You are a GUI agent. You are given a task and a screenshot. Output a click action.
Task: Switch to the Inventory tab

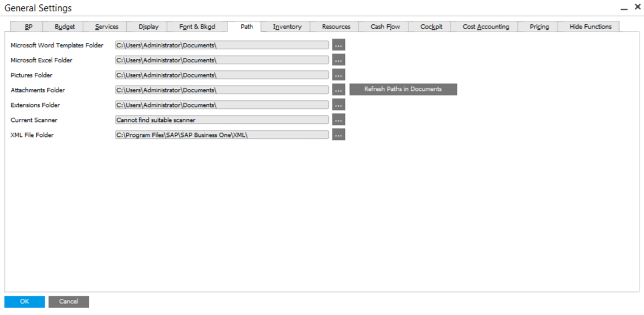click(287, 27)
